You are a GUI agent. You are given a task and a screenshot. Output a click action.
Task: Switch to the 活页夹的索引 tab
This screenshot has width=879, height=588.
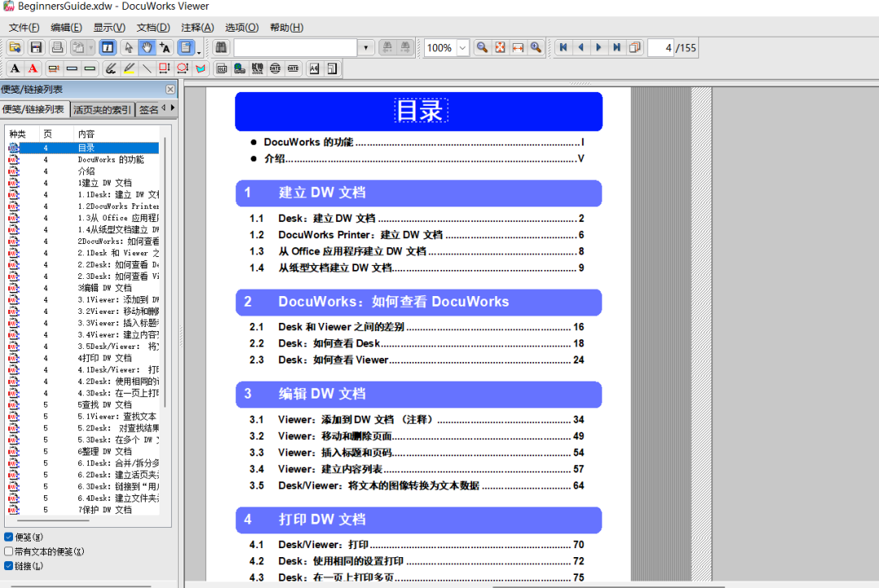tap(102, 110)
